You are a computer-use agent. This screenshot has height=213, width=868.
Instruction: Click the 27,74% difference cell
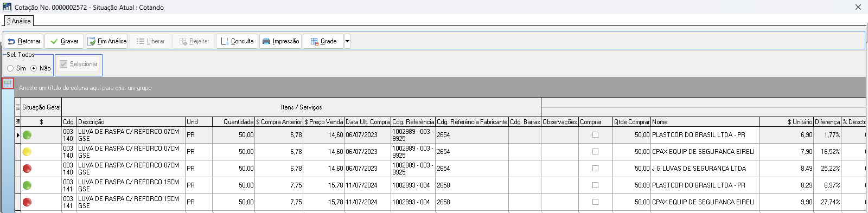coord(827,202)
